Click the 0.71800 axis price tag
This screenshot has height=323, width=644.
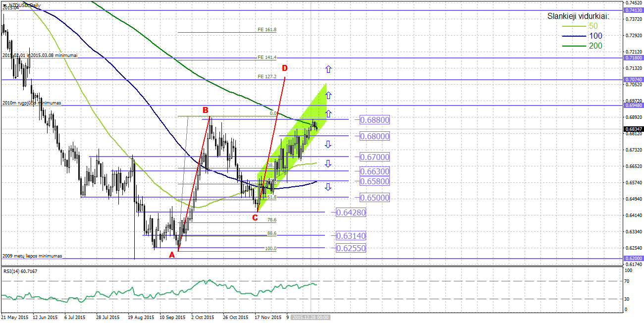click(x=633, y=58)
